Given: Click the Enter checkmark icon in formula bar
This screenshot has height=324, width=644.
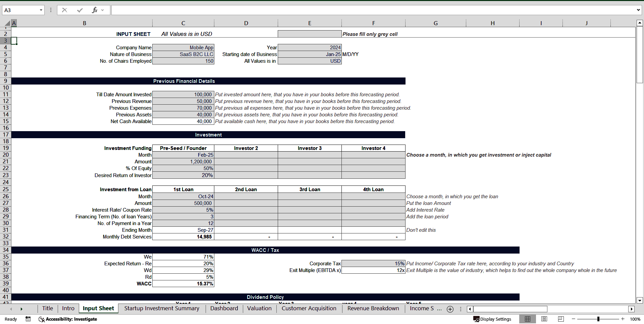Looking at the screenshot, I should pos(79,10).
